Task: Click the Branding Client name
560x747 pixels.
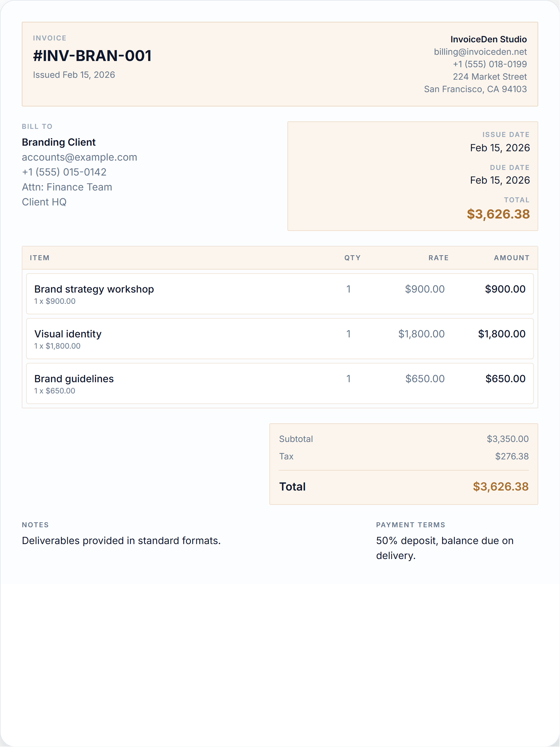Action: (x=59, y=142)
